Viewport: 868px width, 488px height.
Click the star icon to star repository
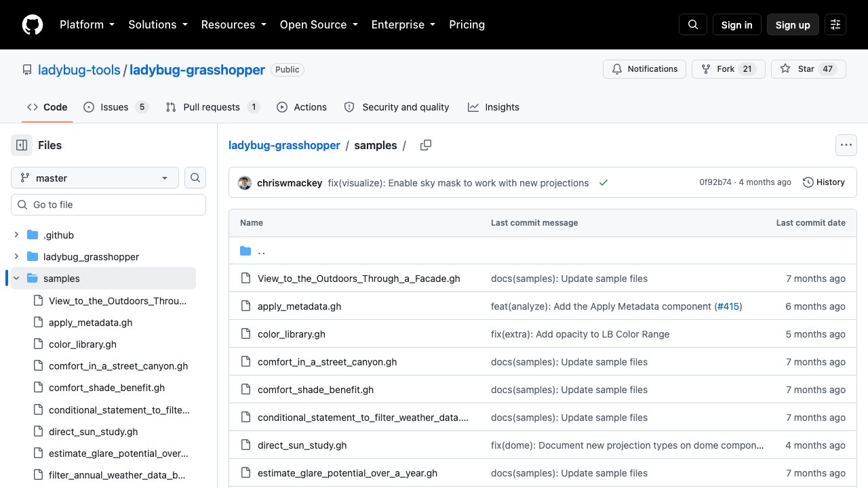[x=785, y=69]
